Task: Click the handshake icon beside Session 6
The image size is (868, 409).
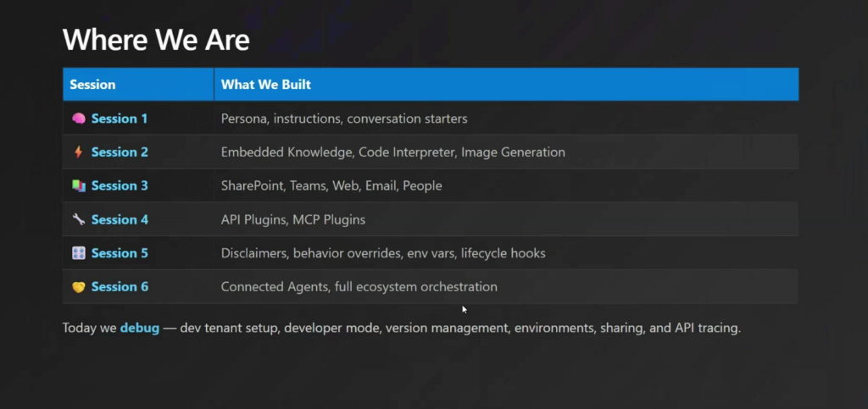Action: [x=79, y=287]
